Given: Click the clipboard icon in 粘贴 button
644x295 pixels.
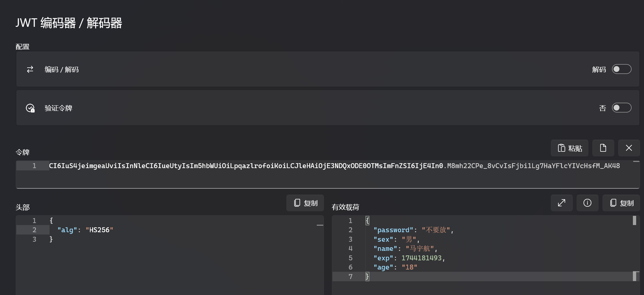Looking at the screenshot, I should 561,148.
